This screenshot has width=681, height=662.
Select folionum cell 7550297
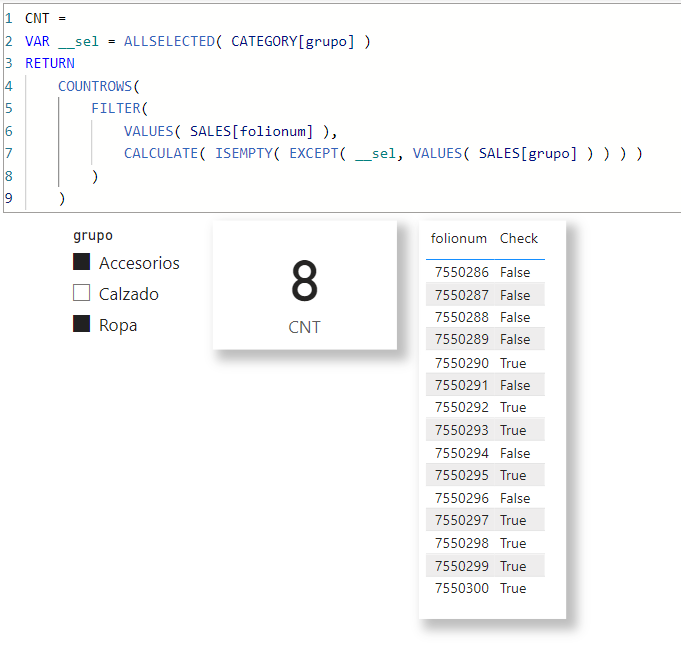[462, 520]
